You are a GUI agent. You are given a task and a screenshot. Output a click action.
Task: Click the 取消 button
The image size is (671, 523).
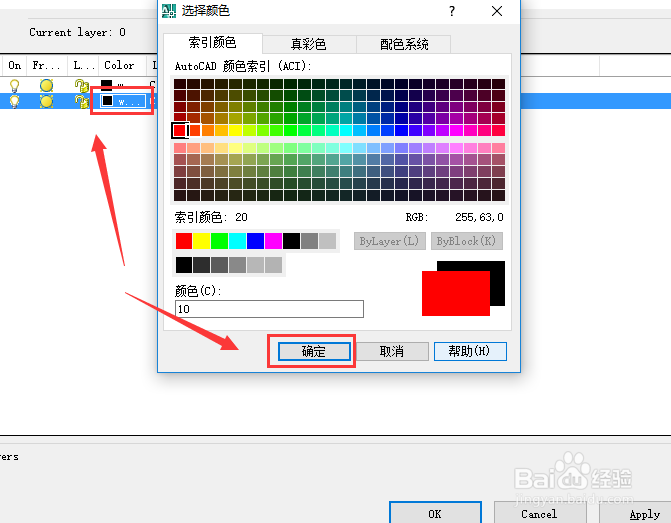point(392,351)
